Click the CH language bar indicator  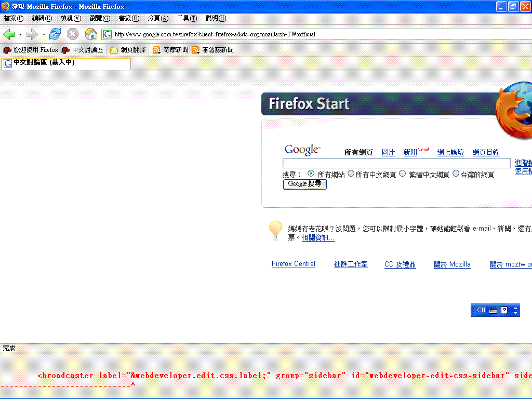click(x=481, y=310)
